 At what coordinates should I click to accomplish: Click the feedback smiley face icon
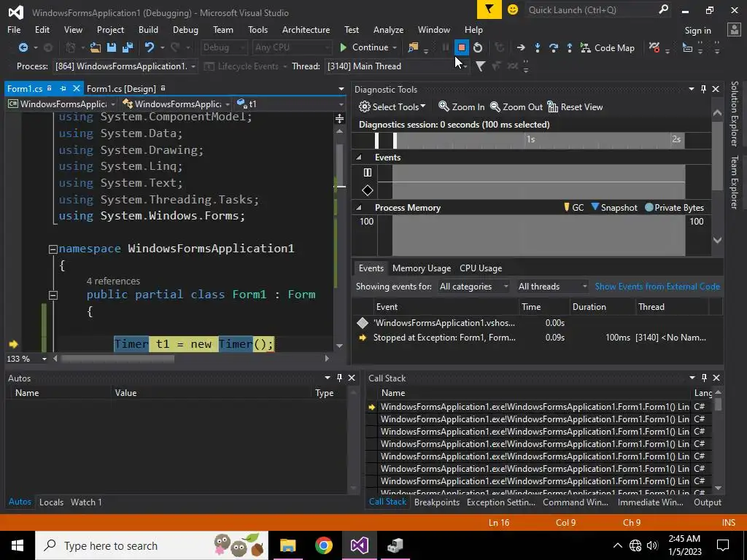513,9
